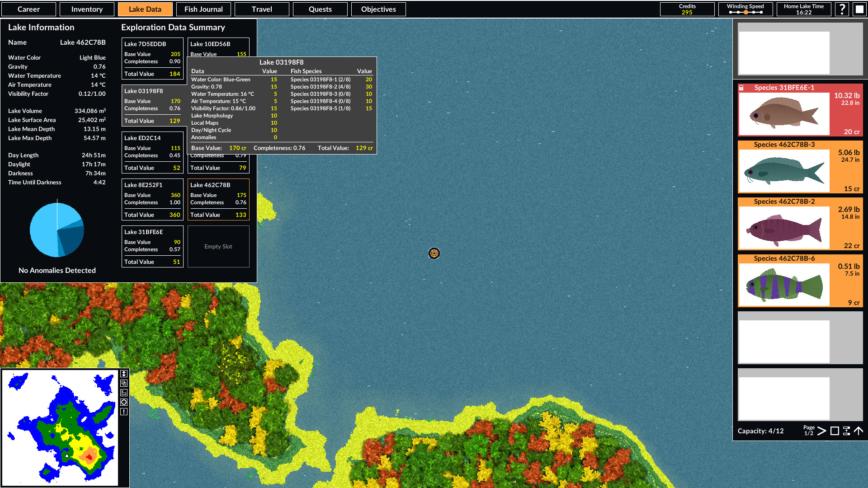Click the player boat marker on the lake
Viewport: 868px width, 488px height.
tap(434, 253)
